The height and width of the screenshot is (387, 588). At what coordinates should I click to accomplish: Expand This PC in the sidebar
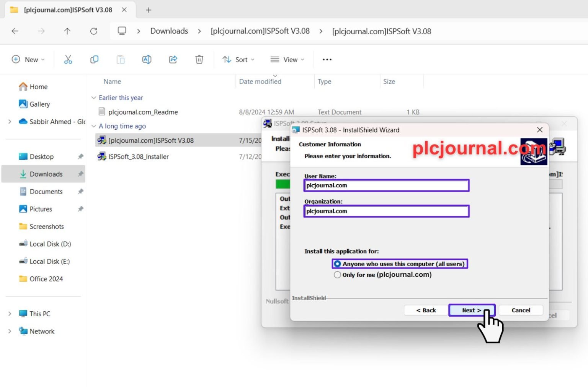click(10, 314)
